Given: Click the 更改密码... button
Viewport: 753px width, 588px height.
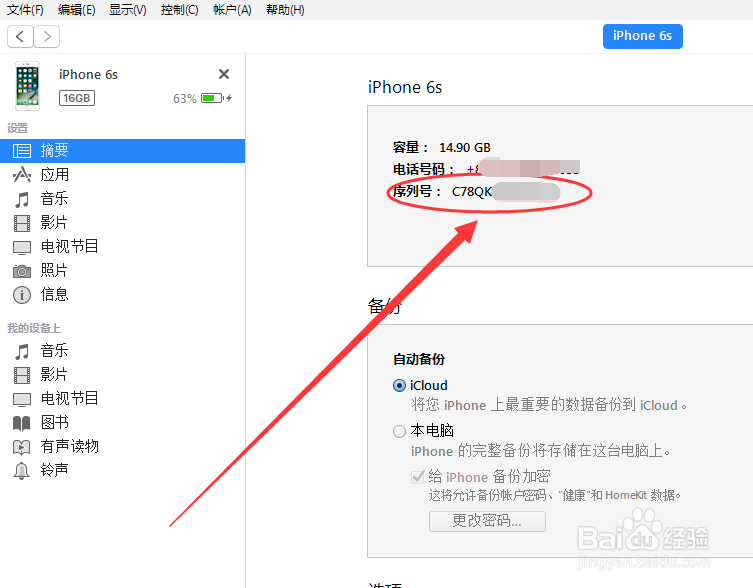Looking at the screenshot, I should (487, 521).
